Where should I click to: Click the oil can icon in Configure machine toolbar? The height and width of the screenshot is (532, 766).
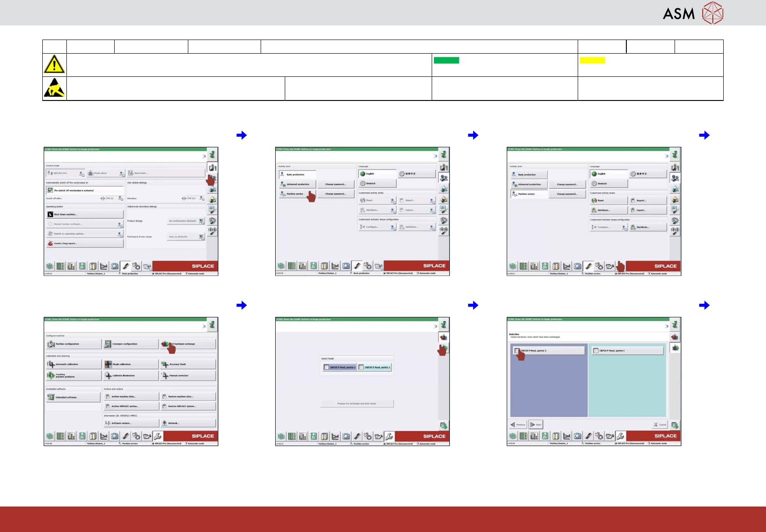tap(147, 436)
